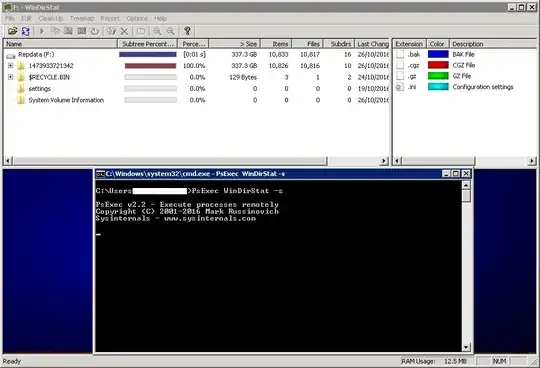Open the File menu
Image resolution: width=540 pixels, height=368 pixels.
point(10,18)
